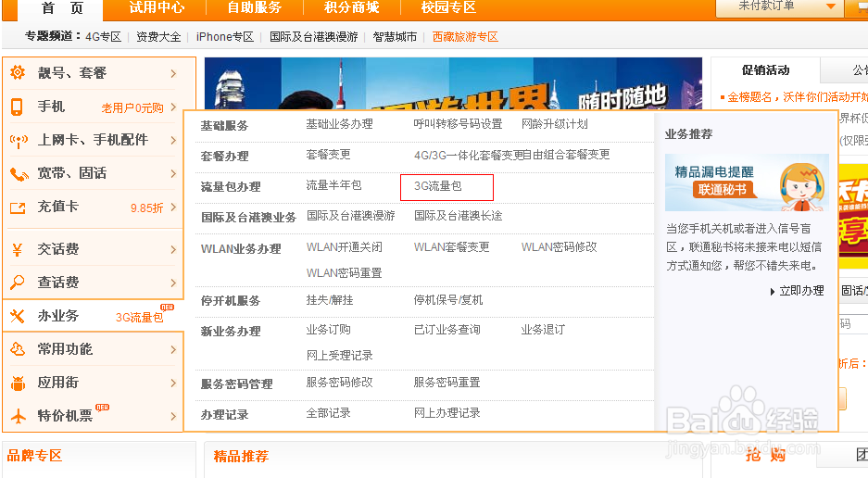Open 自由组合套餐变更 link

(566, 155)
